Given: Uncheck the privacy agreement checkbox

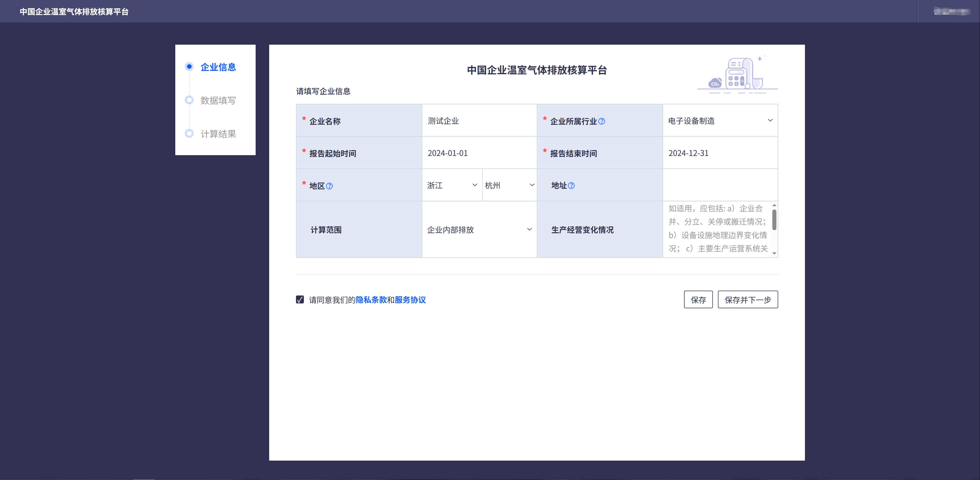Looking at the screenshot, I should 300,300.
